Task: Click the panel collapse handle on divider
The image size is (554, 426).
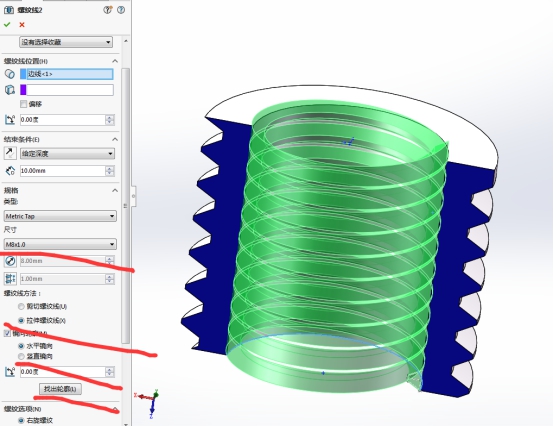Action: click(134, 195)
